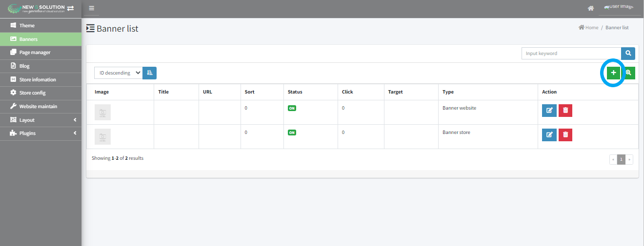Screen dimensions: 644x246
Task: Open Page manager in sidebar
Action: pyautogui.click(x=35, y=52)
